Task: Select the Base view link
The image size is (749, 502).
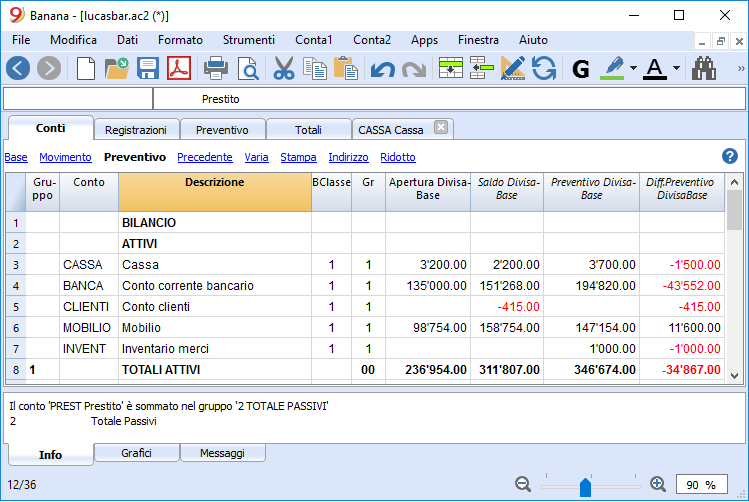Action: 16,157
